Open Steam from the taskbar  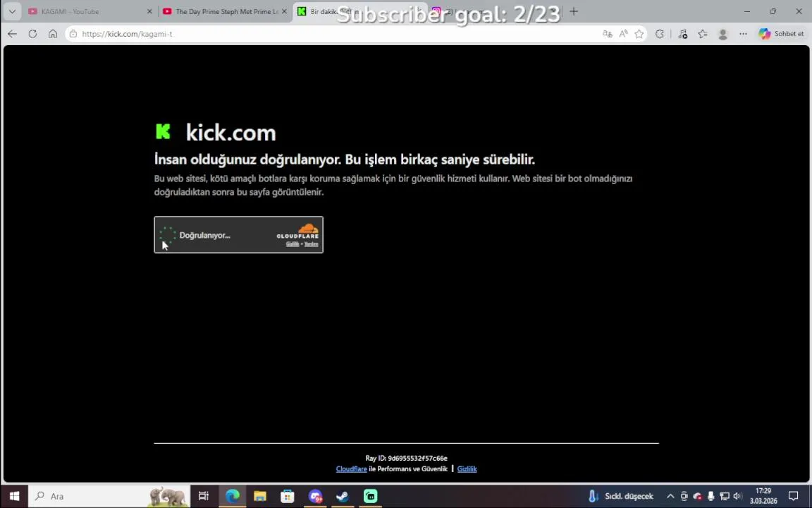pyautogui.click(x=343, y=496)
